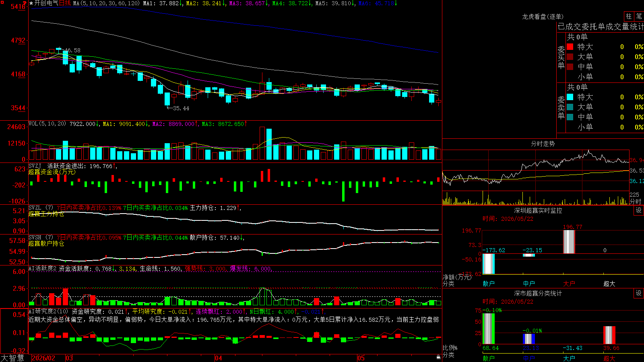Click the 超大 label in 深市超赢分类统计
The width and height of the screenshot is (644, 362).
609,358
